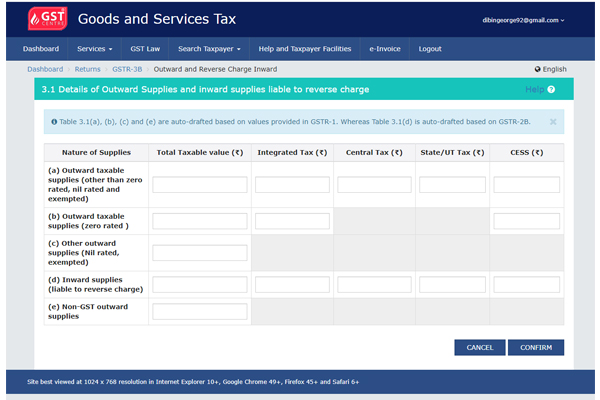Click '(d) Inward supplies' row label

96,285
